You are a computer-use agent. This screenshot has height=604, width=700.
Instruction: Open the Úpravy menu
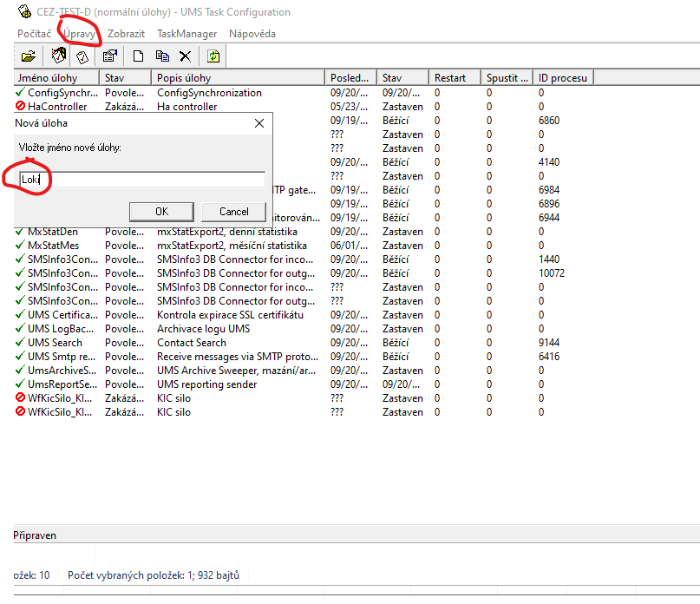pos(78,34)
